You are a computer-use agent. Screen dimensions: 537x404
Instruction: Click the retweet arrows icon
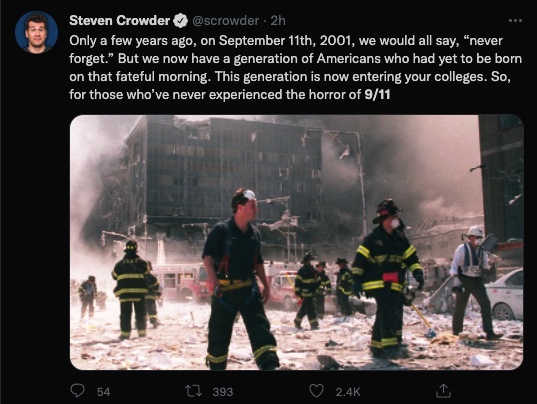193,391
